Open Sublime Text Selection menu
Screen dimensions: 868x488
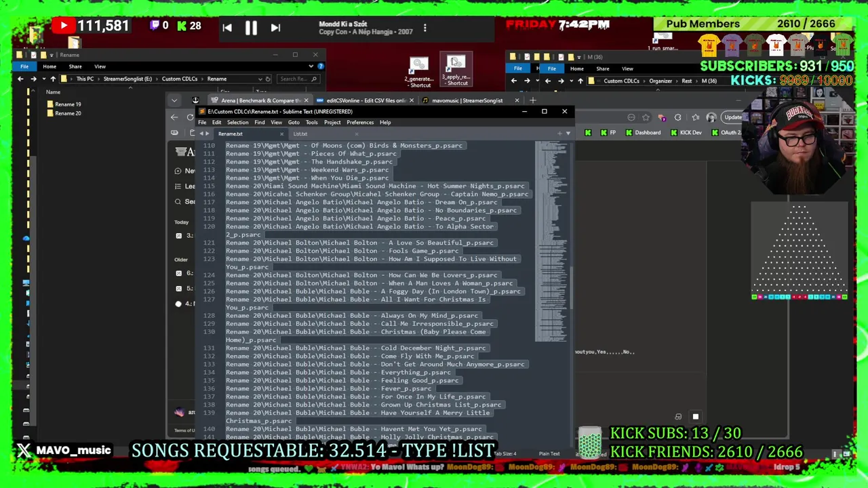(237, 123)
